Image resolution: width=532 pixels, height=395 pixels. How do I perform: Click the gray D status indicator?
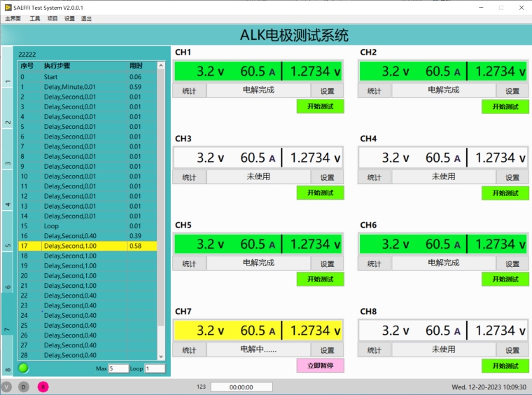24,387
